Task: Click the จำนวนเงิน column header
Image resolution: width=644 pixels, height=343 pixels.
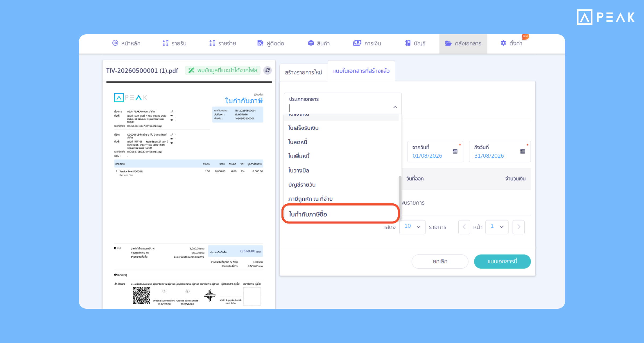Action: click(515, 179)
